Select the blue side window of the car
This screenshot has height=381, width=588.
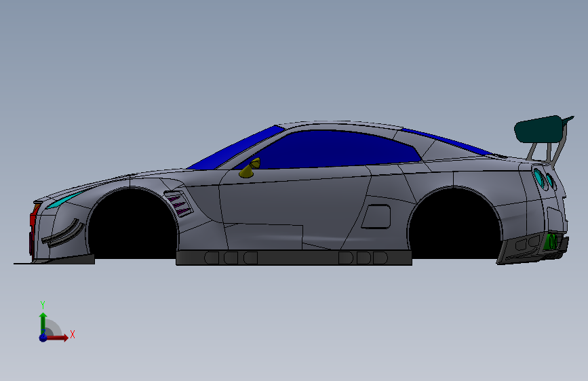(330, 150)
